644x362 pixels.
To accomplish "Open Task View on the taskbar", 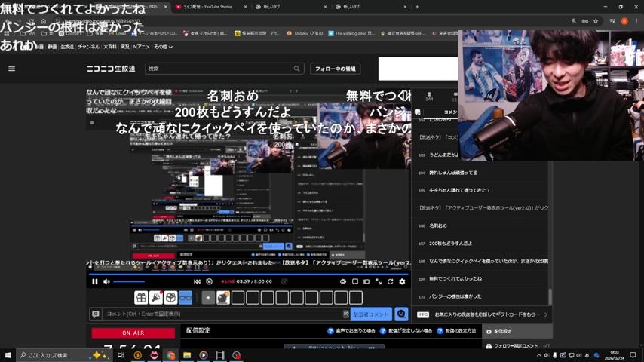I will point(121,355).
